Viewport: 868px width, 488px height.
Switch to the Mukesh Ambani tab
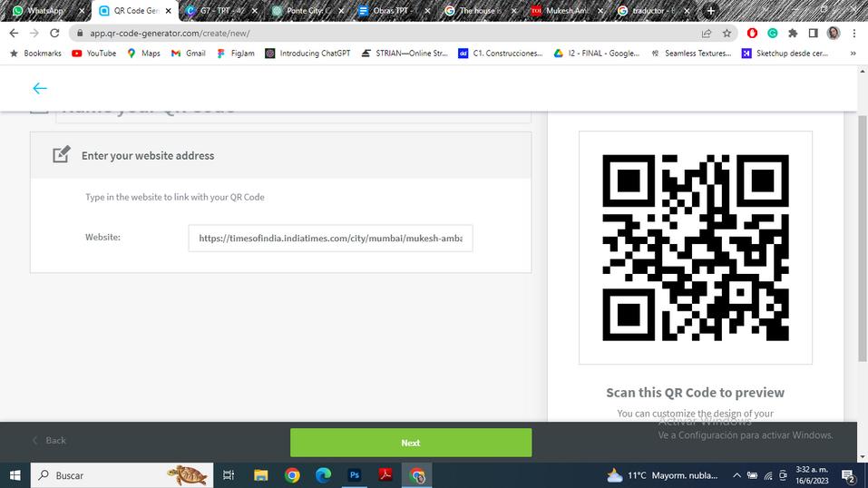[568, 11]
